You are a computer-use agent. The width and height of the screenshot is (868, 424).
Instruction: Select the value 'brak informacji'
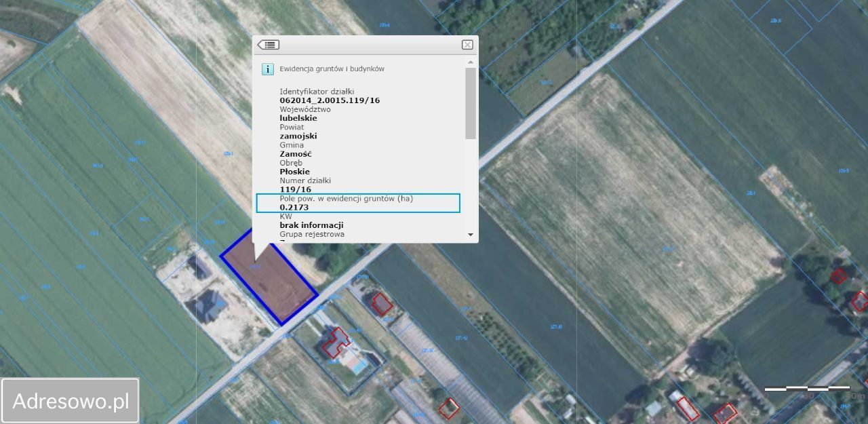(x=312, y=225)
